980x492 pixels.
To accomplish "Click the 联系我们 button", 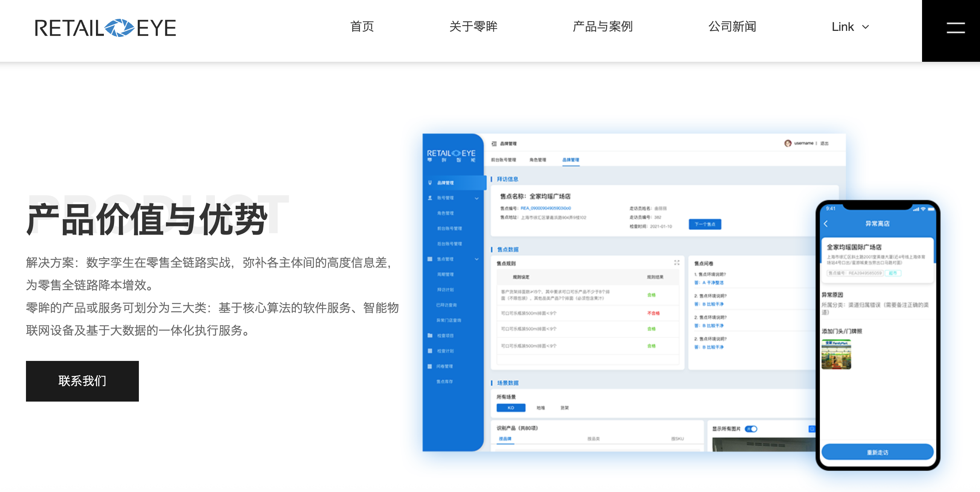I will point(82,381).
